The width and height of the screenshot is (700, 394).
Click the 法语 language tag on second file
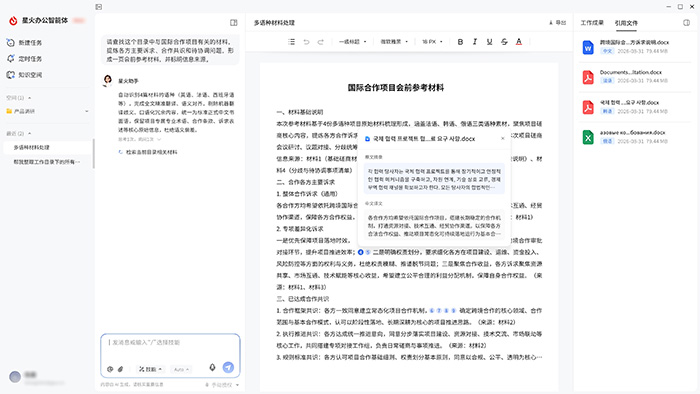point(607,81)
